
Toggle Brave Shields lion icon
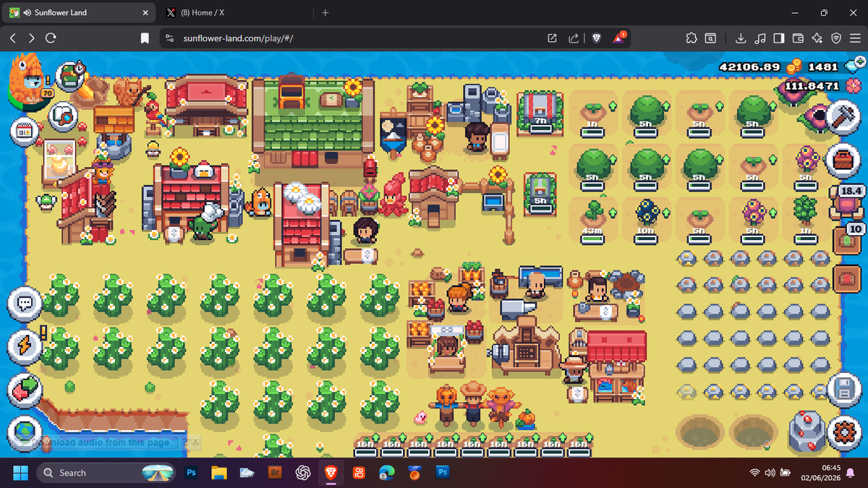pos(597,38)
